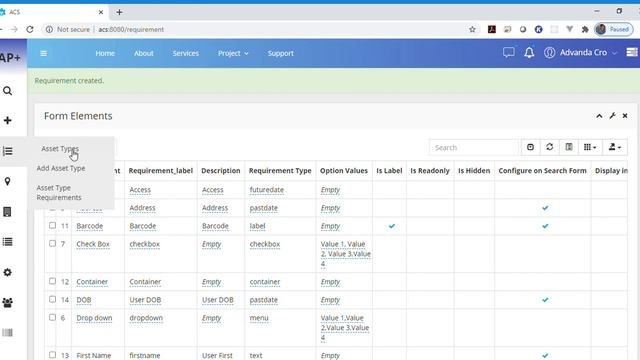The width and height of the screenshot is (640, 360).
Task: Click the table Search field
Action: (473, 147)
